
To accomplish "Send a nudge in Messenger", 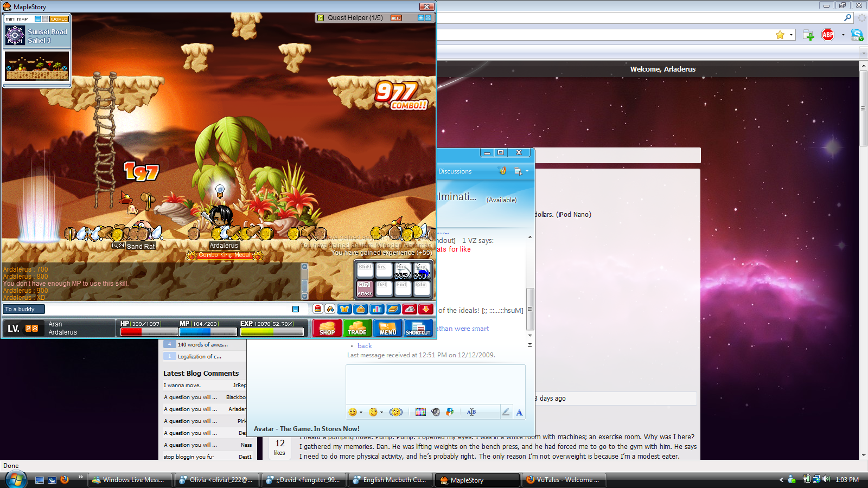I will [396, 412].
